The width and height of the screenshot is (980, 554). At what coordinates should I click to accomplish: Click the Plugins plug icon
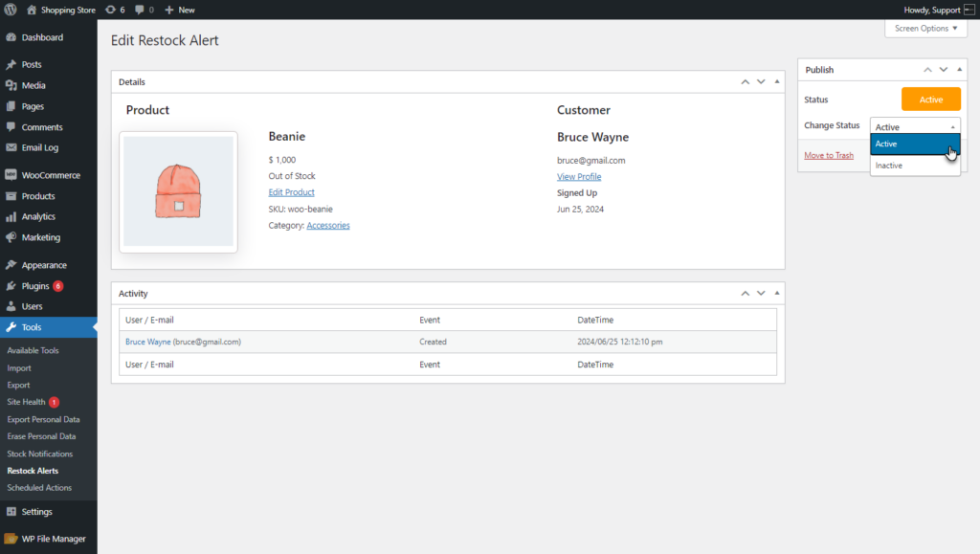pos(11,286)
